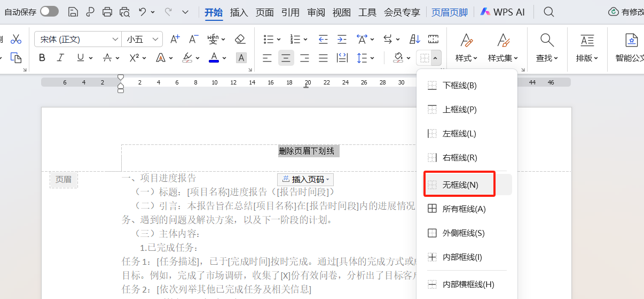Open the 审阅 tab

coord(316,12)
